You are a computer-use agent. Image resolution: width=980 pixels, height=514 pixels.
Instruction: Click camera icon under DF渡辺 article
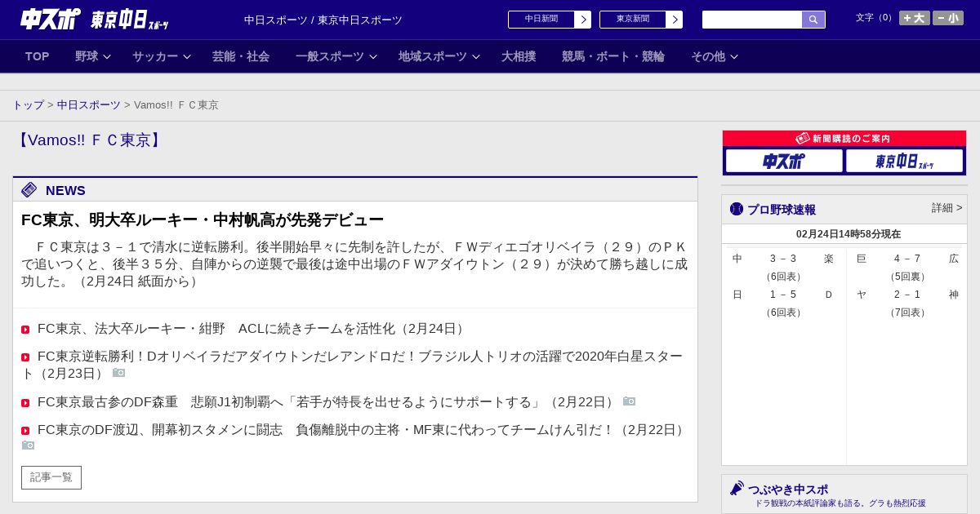28,445
